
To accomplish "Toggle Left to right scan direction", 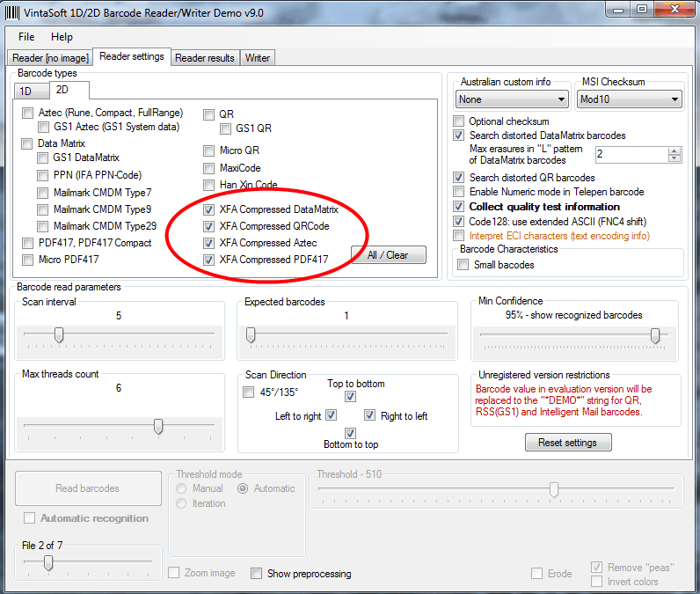I will 331,415.
